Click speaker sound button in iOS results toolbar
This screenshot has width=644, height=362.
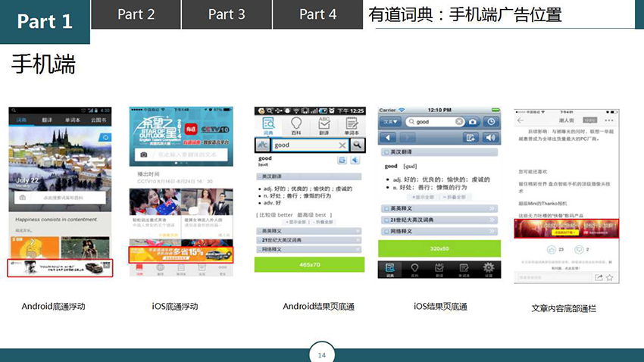click(x=491, y=138)
